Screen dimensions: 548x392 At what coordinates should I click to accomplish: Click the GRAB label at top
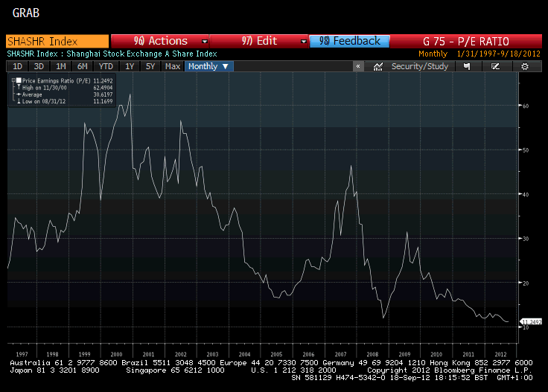click(x=26, y=13)
